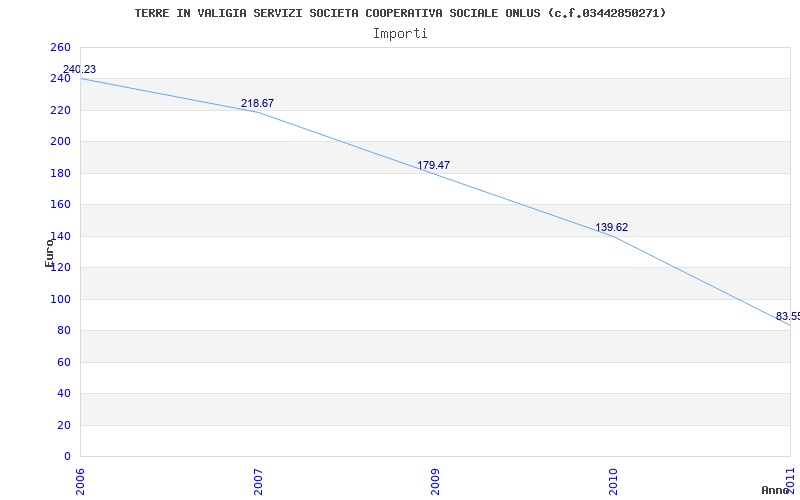800x500 pixels.
Task: Click the 220 y-axis tick label
Action: pos(60,110)
